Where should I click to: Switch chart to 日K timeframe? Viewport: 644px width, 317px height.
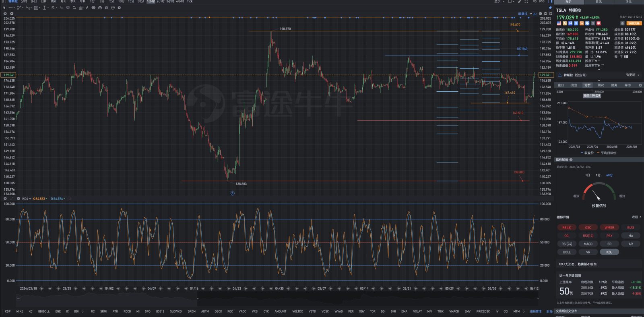pos(44,2)
